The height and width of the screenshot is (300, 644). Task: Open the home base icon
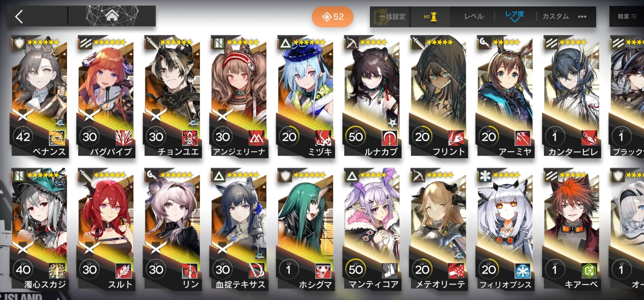tap(112, 15)
